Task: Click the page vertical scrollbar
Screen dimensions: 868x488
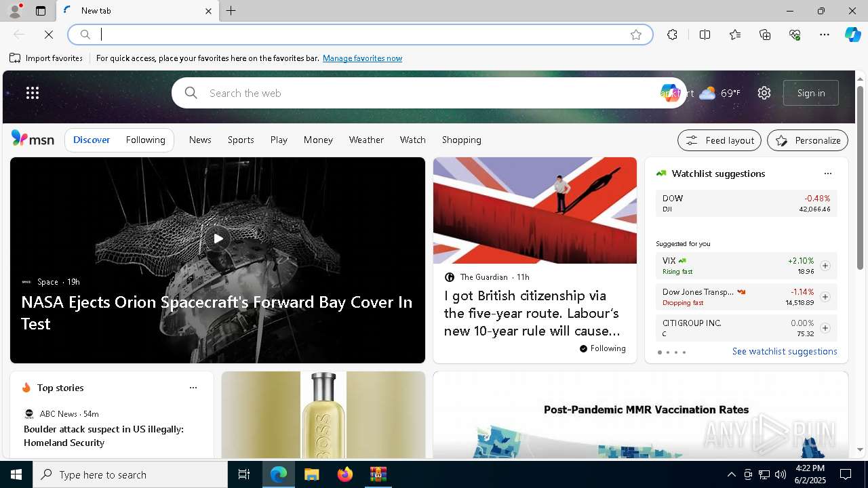Action: pyautogui.click(x=860, y=178)
